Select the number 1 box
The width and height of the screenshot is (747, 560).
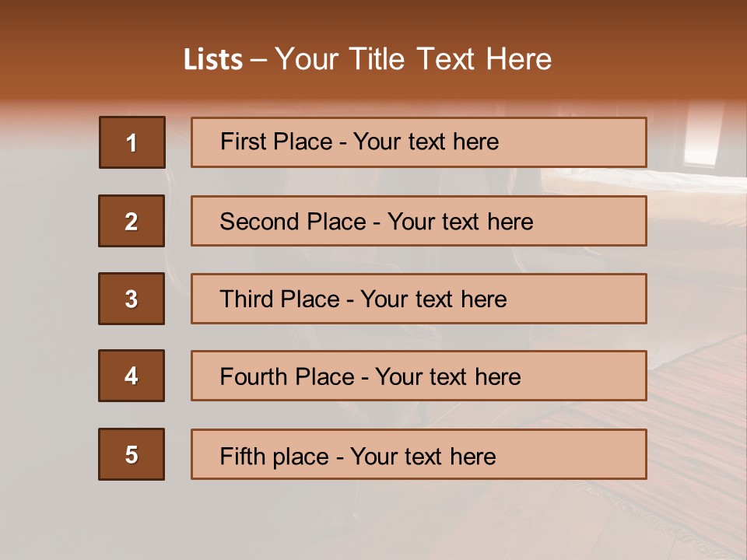point(132,142)
